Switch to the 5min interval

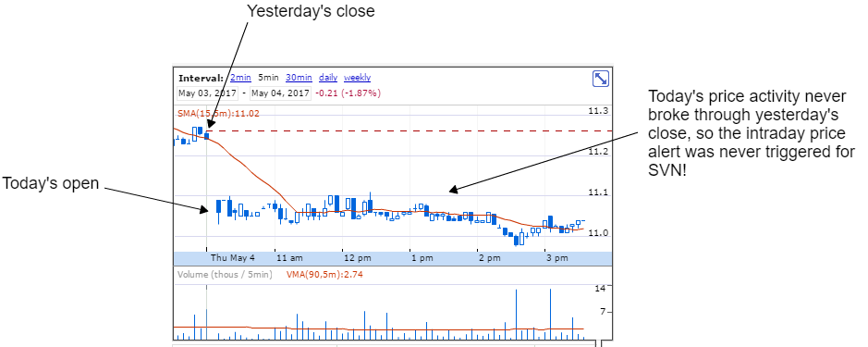coord(268,78)
